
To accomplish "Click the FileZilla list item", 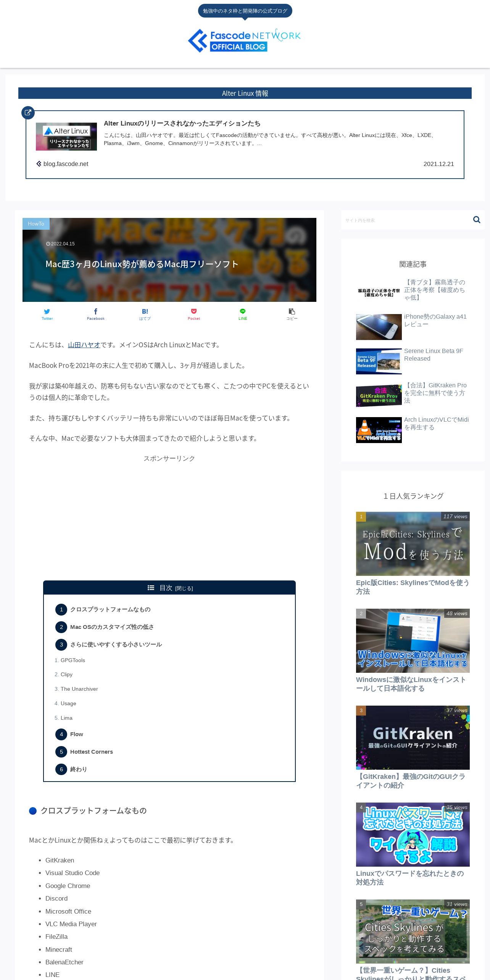I will [x=56, y=936].
